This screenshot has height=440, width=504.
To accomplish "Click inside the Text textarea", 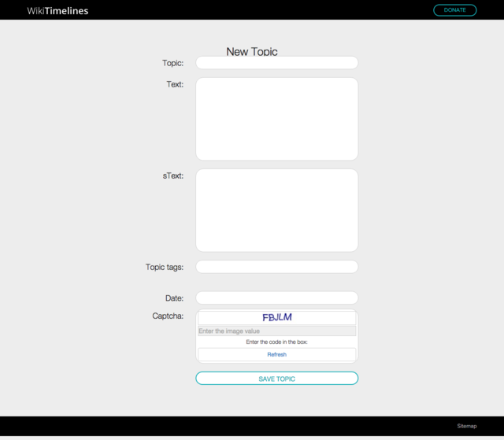I will (276, 119).
